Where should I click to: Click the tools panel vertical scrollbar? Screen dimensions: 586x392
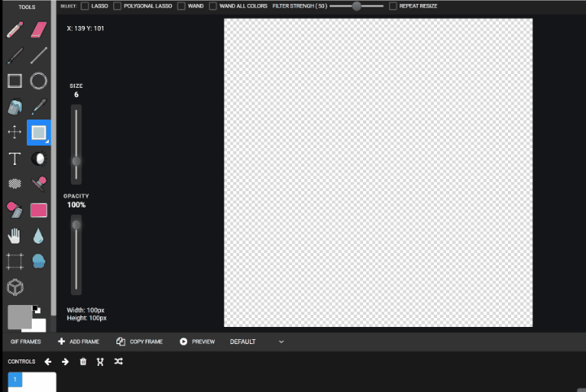click(x=54, y=158)
